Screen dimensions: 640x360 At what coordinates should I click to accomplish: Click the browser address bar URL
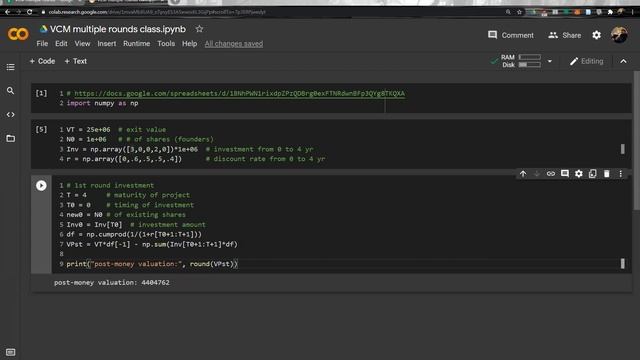pyautogui.click(x=157, y=12)
